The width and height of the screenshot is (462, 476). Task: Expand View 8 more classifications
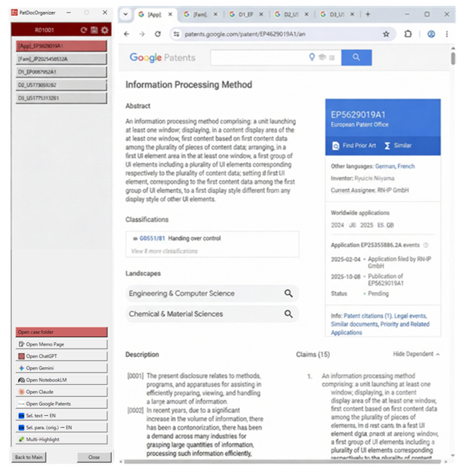[x=165, y=251]
